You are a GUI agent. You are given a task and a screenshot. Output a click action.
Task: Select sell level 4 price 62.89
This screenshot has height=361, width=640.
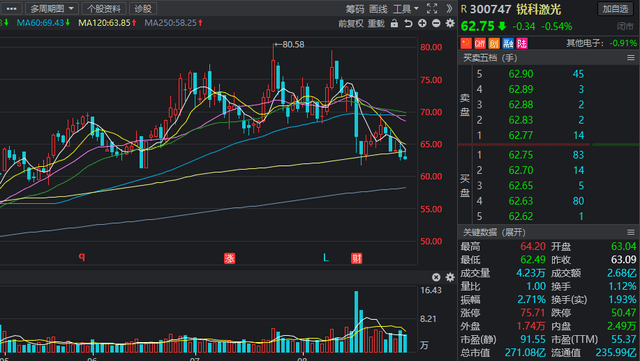point(521,89)
